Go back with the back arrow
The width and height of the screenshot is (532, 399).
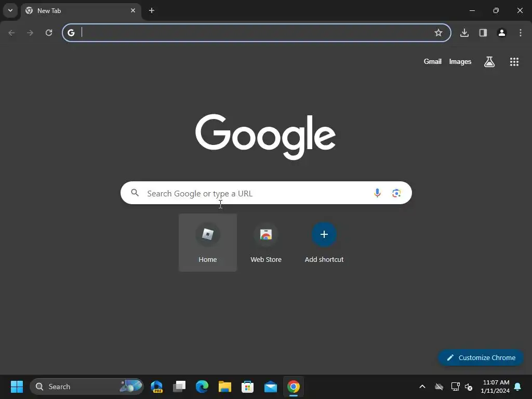[x=11, y=33]
